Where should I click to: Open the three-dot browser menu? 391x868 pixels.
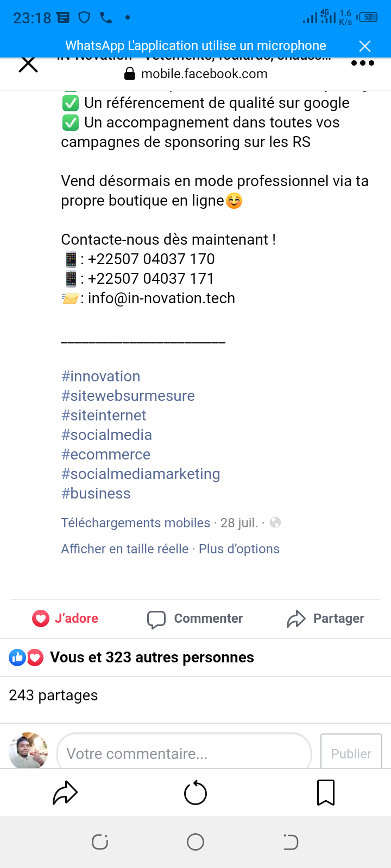tap(362, 63)
